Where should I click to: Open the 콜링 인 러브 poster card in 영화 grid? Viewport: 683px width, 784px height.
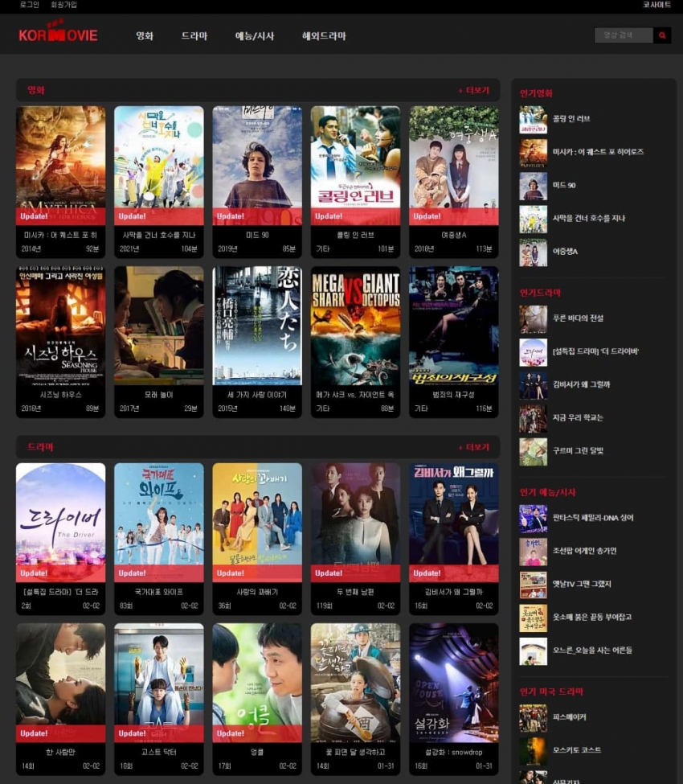[355, 182]
